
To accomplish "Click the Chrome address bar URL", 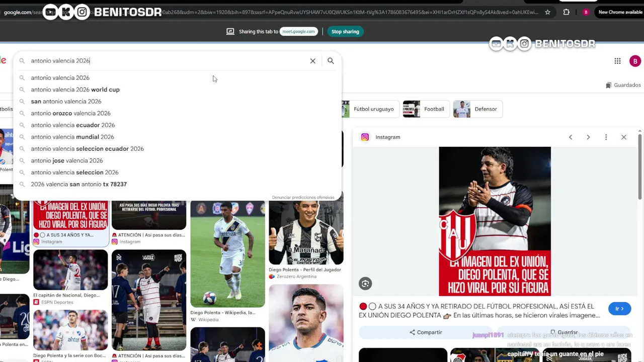I will [272, 12].
